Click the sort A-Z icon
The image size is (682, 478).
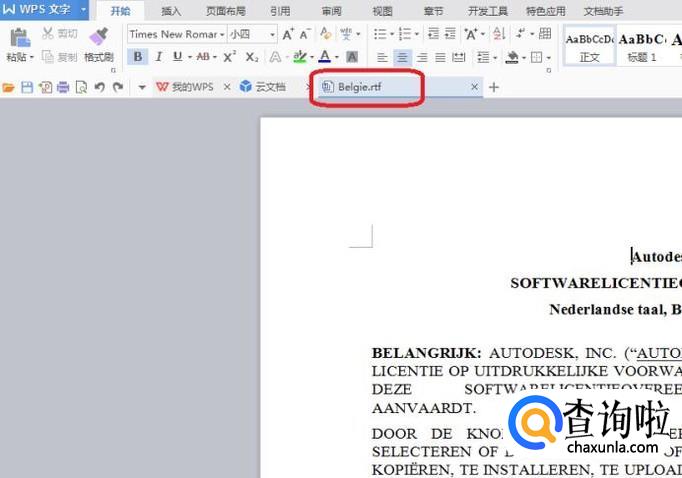point(499,33)
